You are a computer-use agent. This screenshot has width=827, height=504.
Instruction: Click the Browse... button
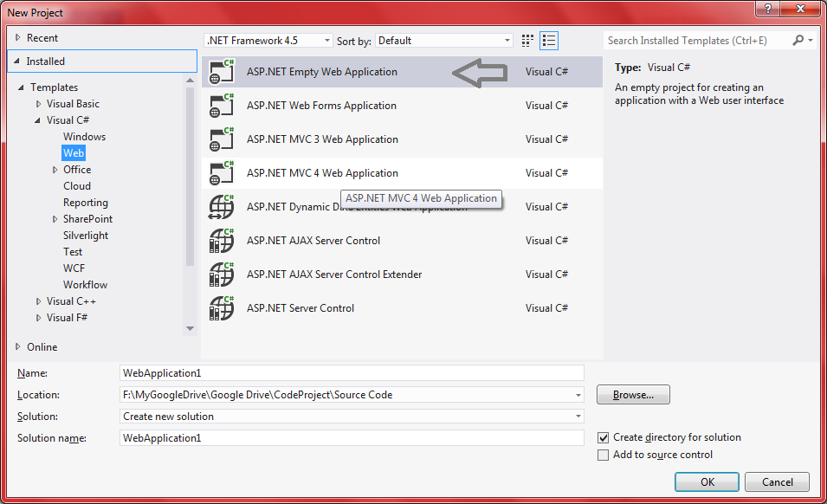pyautogui.click(x=633, y=395)
